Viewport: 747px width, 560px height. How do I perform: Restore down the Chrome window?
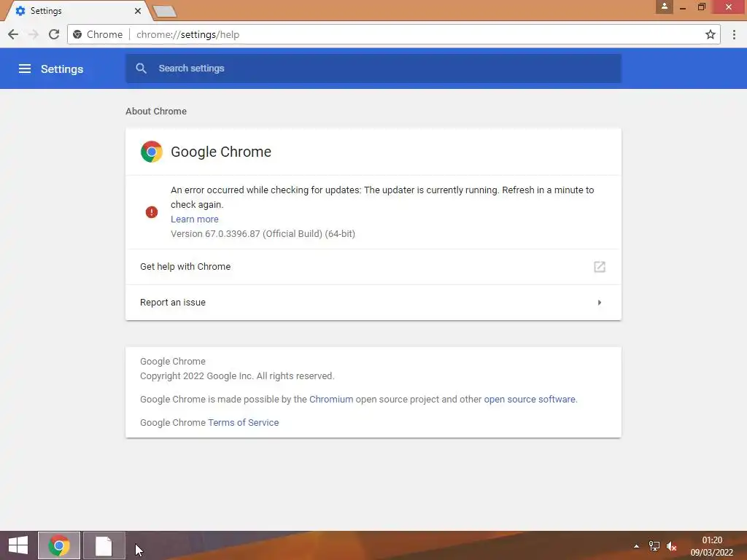tap(701, 7)
